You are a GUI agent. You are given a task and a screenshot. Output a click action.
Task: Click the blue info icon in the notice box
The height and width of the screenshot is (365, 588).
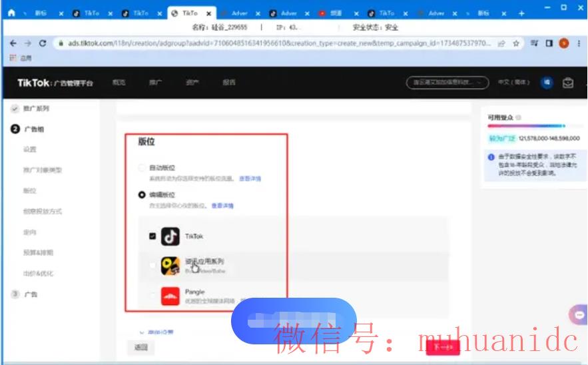(491, 157)
